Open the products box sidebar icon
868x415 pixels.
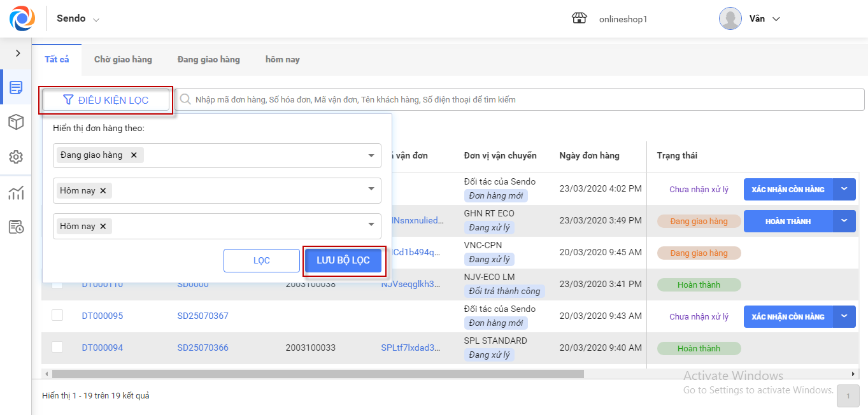click(x=16, y=122)
